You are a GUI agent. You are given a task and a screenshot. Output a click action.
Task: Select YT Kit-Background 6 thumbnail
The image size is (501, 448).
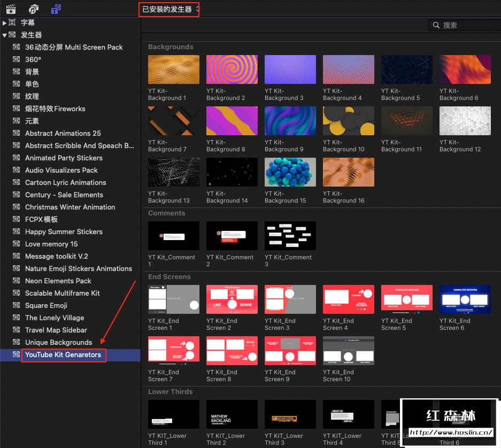point(465,69)
